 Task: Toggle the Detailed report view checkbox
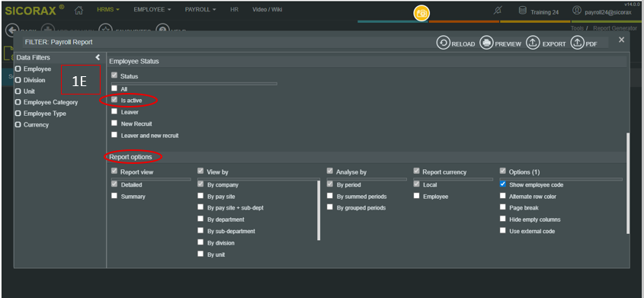(x=114, y=184)
